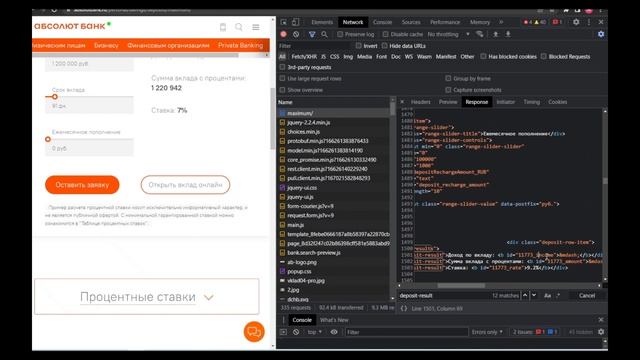
Task: Enable Capture screenshots checkbox
Action: point(448,90)
